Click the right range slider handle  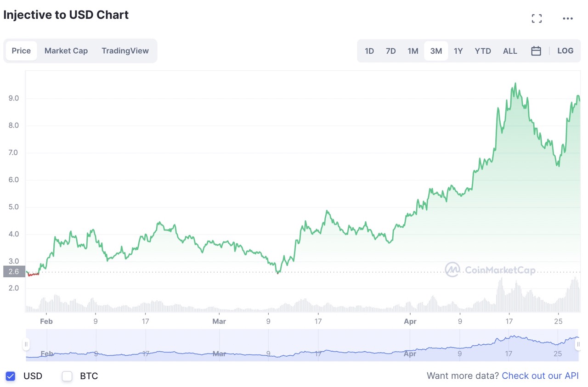pos(578,344)
